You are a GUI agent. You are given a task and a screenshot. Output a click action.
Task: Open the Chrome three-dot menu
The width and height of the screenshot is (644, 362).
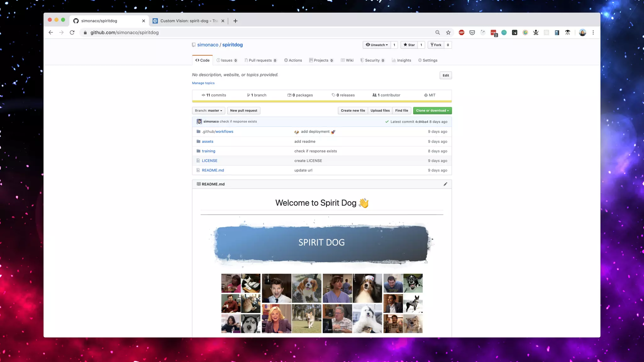[x=593, y=32]
